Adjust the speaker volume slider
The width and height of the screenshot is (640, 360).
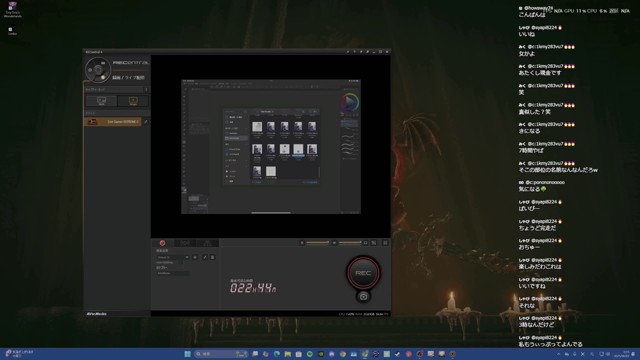click(x=350, y=243)
